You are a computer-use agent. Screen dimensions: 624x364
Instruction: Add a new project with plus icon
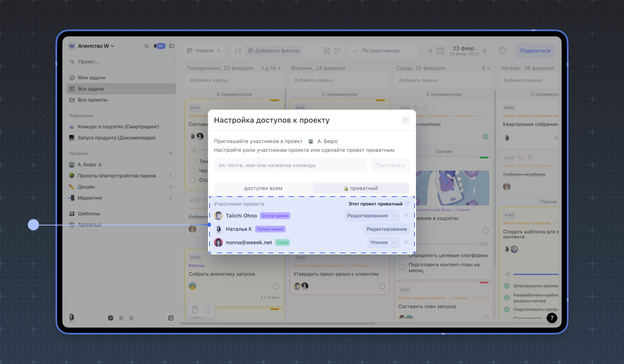(170, 153)
